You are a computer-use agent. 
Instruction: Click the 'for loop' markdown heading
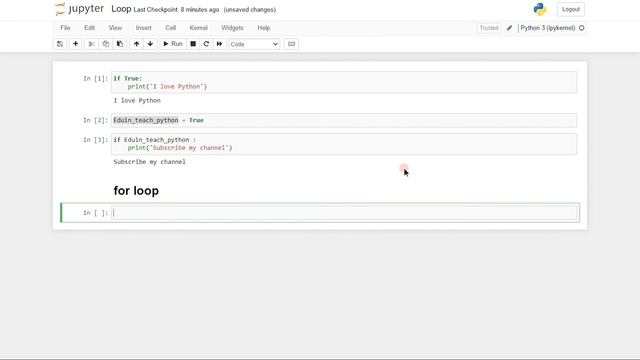click(136, 191)
